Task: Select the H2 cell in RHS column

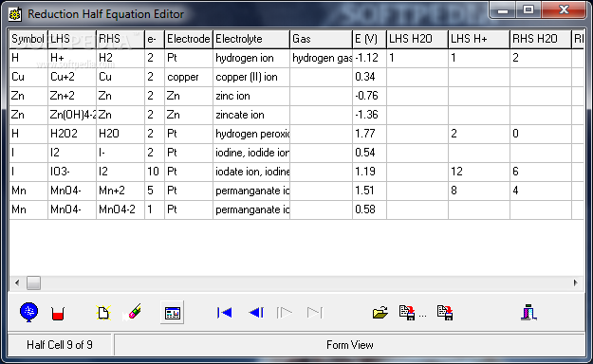Action: tap(120, 58)
